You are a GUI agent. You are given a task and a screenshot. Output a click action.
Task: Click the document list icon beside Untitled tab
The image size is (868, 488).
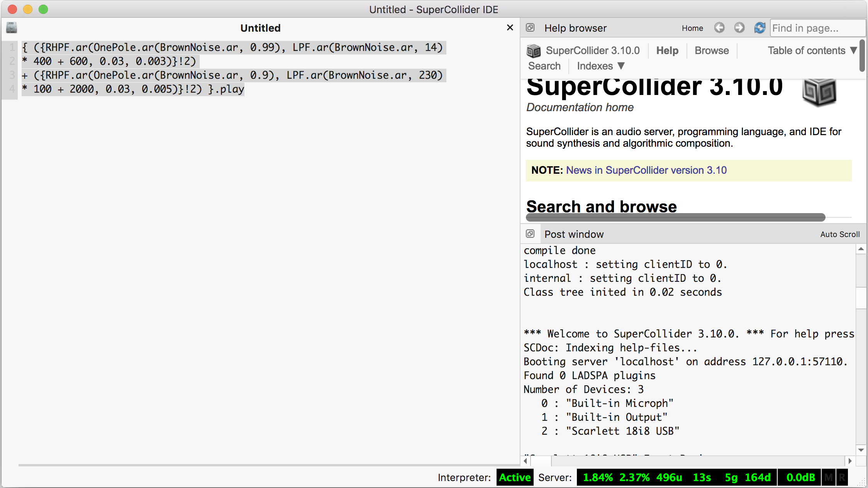point(12,28)
